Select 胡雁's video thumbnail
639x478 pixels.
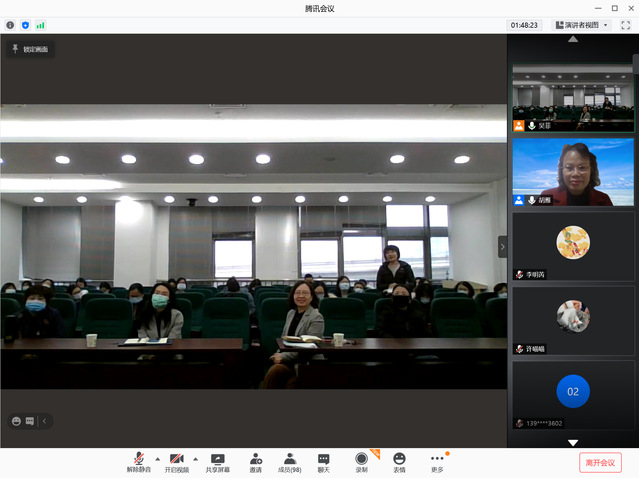click(573, 172)
